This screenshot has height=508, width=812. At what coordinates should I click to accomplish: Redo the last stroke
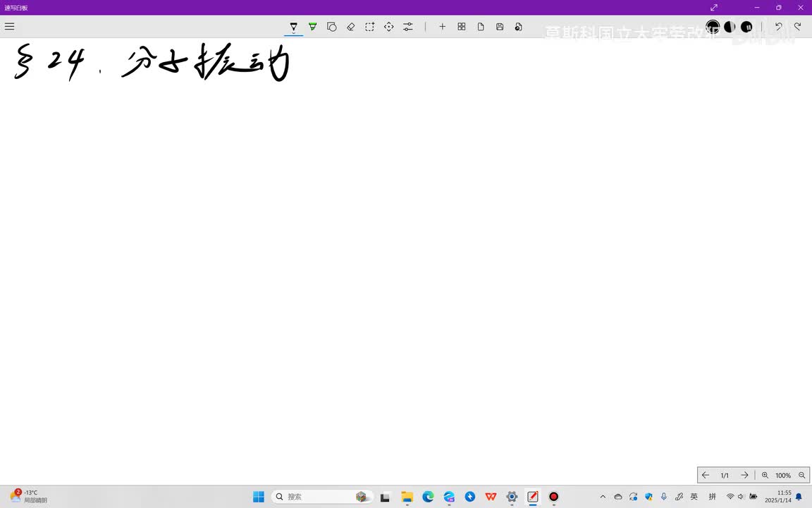coord(797,26)
